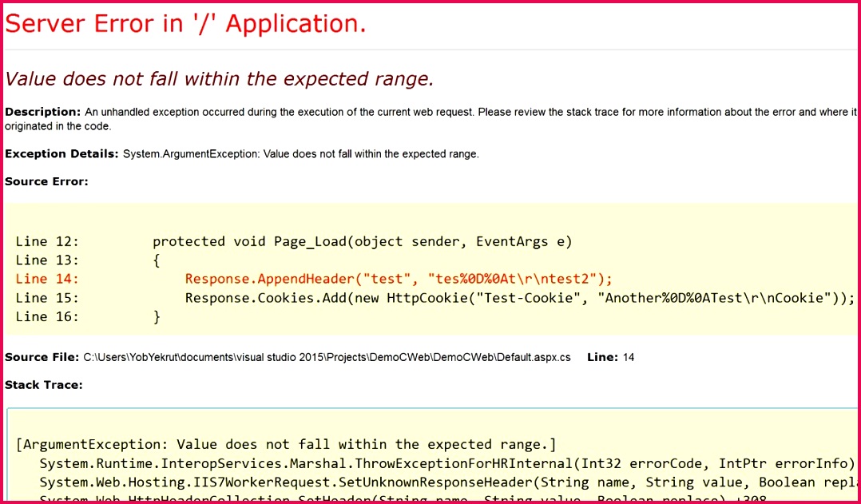Viewport: 861px width, 504px height.
Task: Click the 'Source Error:' label
Action: [x=46, y=182]
